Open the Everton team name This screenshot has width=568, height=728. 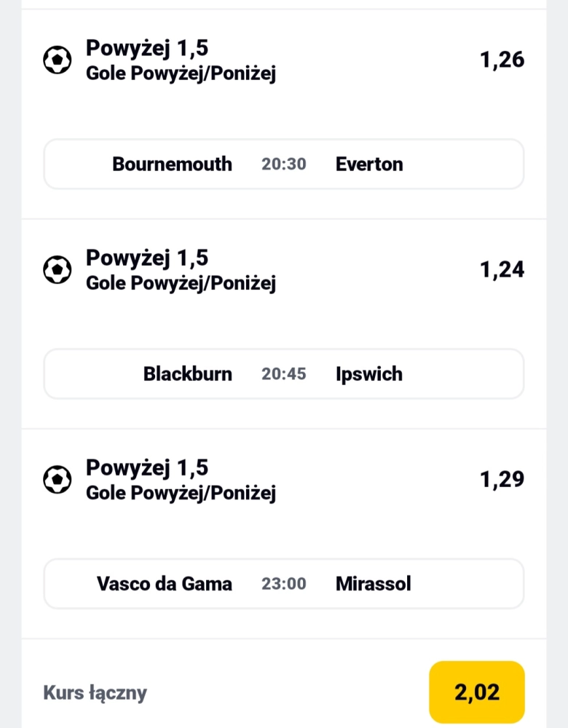(369, 165)
